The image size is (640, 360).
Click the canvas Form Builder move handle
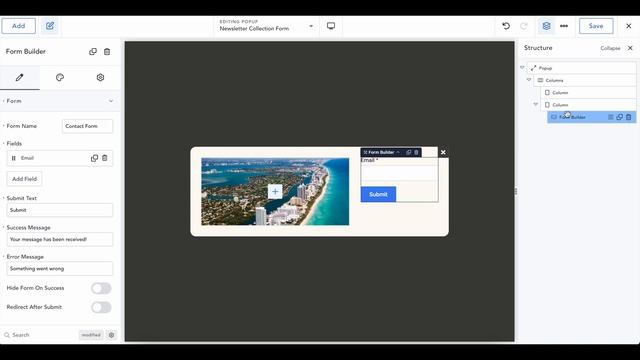click(365, 152)
